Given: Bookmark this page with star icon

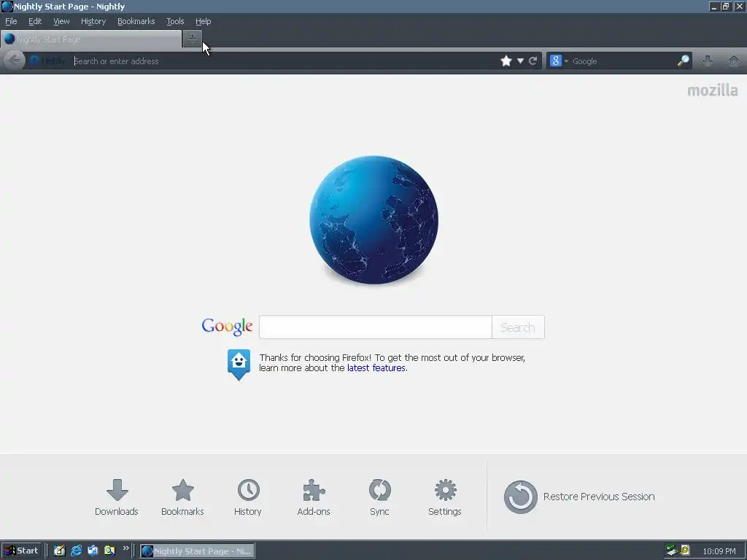Looking at the screenshot, I should [x=506, y=61].
